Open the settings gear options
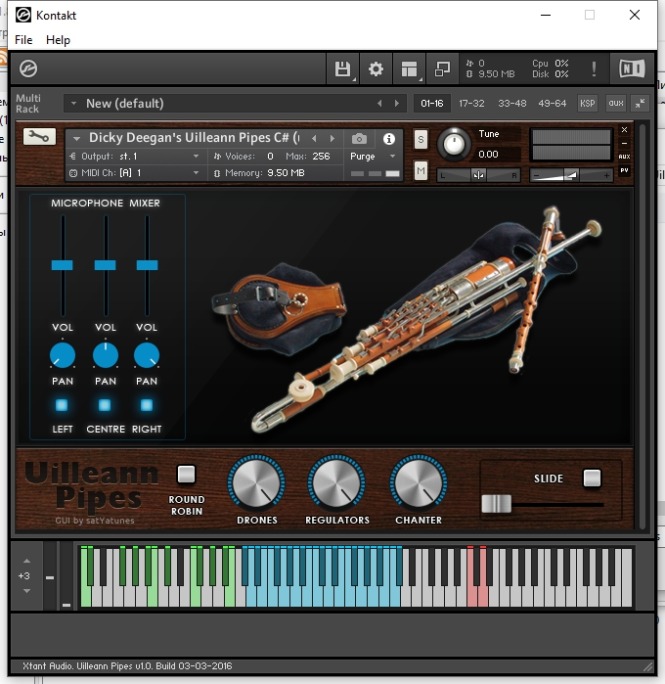This screenshot has height=684, width=665. coord(376,69)
